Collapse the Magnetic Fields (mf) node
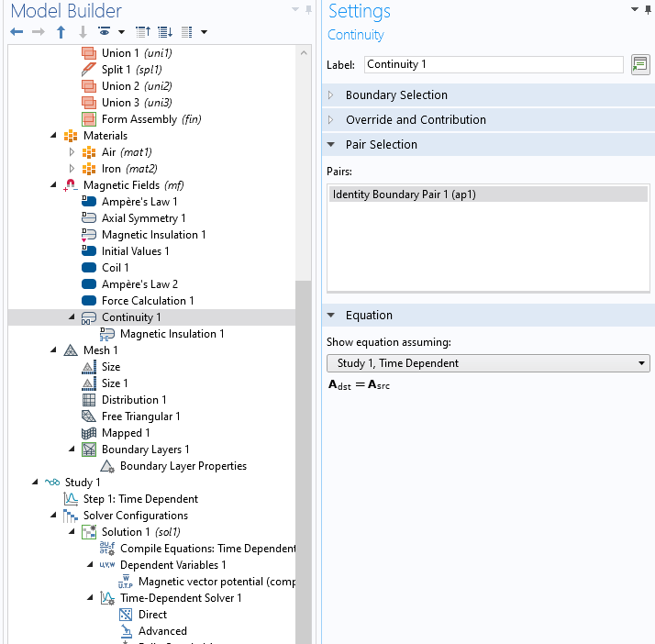The width and height of the screenshot is (655, 644). click(53, 185)
